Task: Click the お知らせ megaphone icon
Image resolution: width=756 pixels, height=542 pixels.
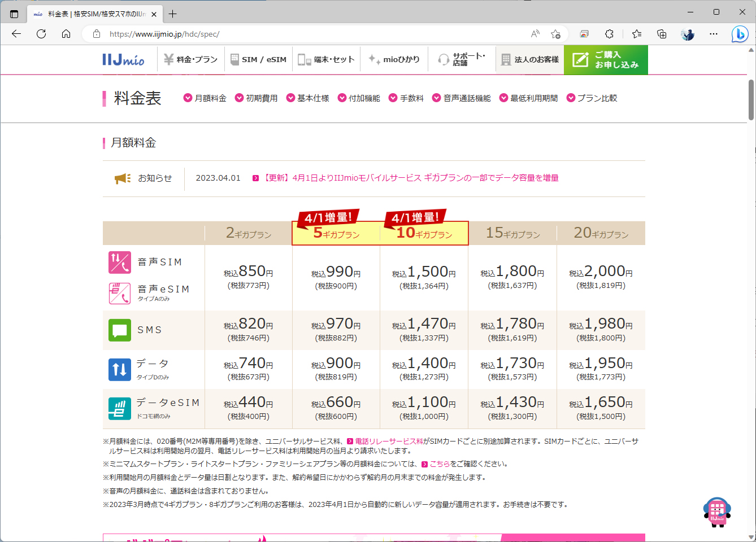Action: point(123,178)
